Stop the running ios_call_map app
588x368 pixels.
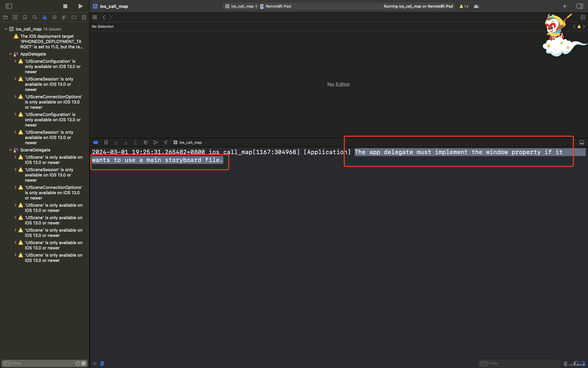65,6
